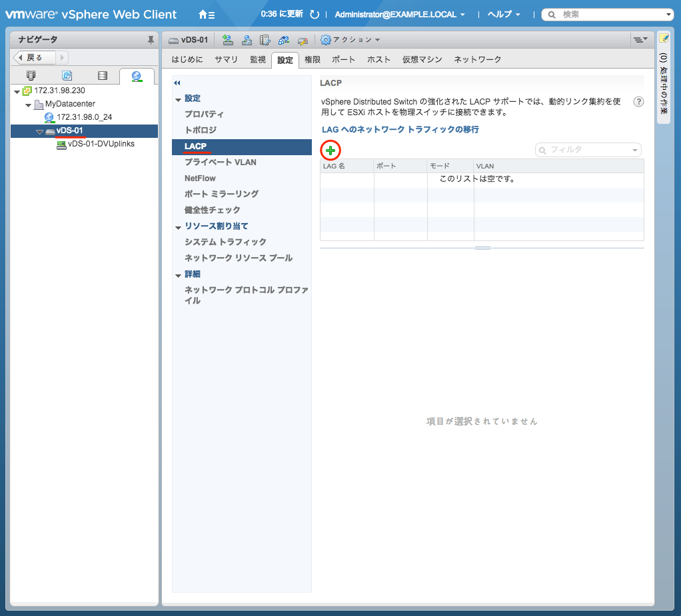Viewport: 681px width, 616px height.
Task: Select 172.31.98.0_24 network in tree
Action: coord(84,117)
